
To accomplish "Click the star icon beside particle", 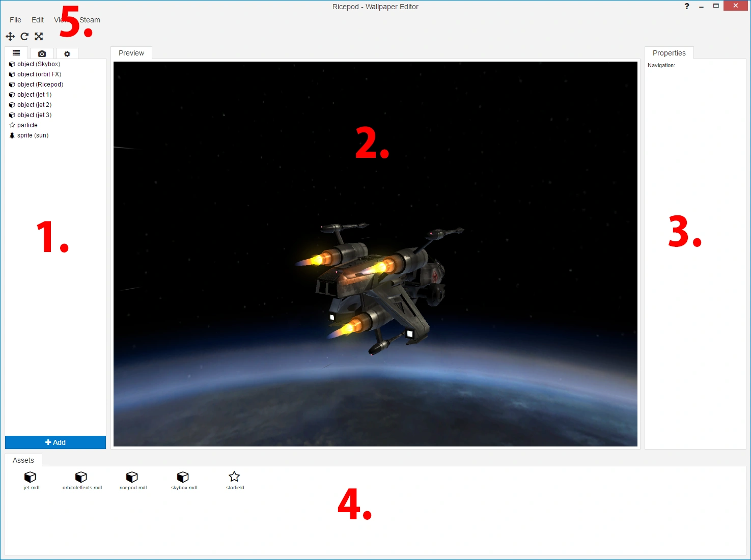I will [x=12, y=125].
